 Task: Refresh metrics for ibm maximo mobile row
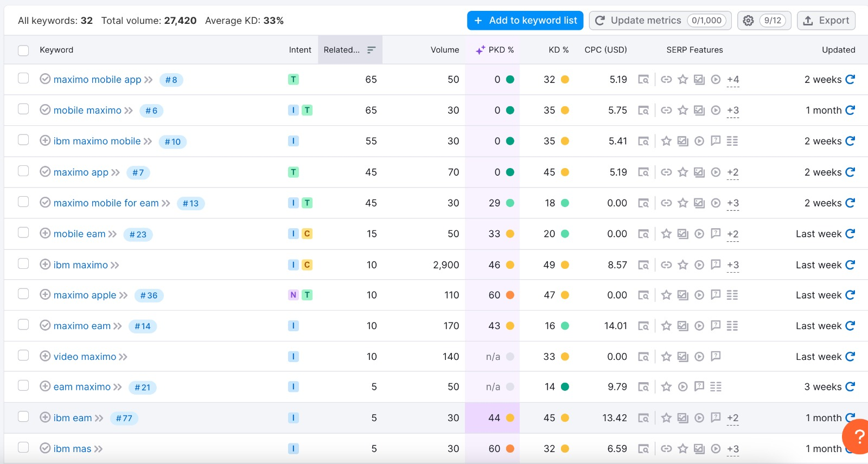click(850, 141)
